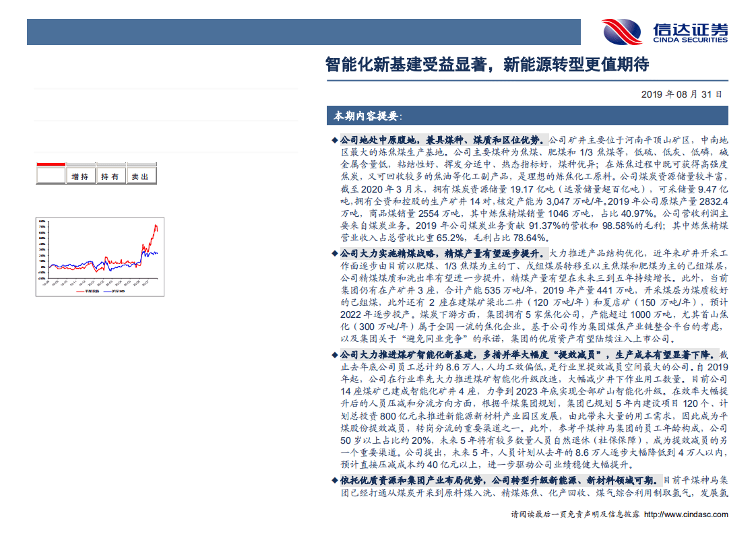Click the blank rating box under the red bar

50,176
